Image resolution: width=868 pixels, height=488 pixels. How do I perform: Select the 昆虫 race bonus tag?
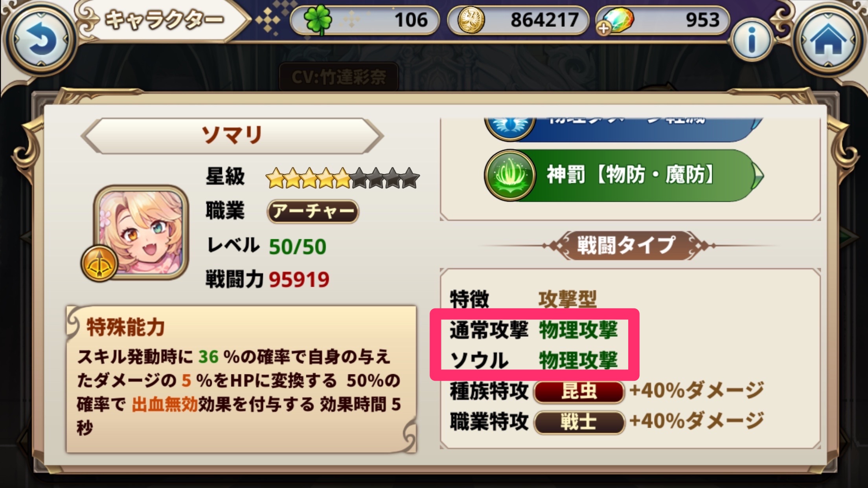point(579,391)
